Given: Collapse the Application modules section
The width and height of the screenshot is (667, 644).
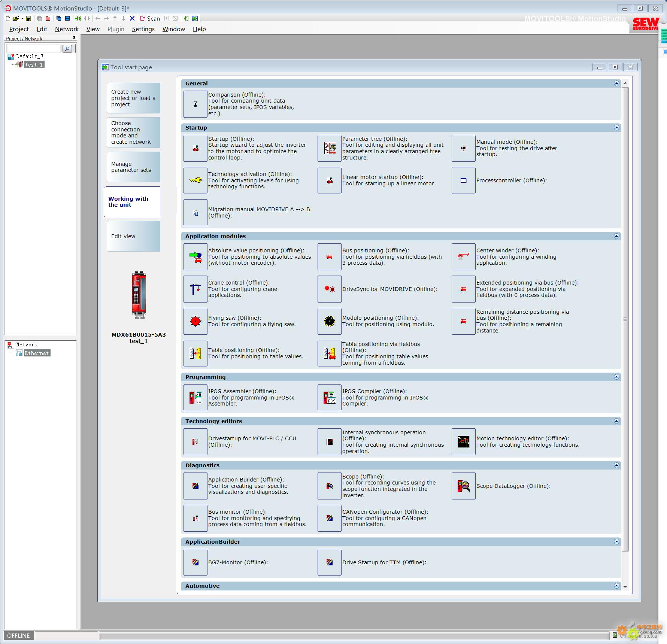Looking at the screenshot, I should pos(616,236).
